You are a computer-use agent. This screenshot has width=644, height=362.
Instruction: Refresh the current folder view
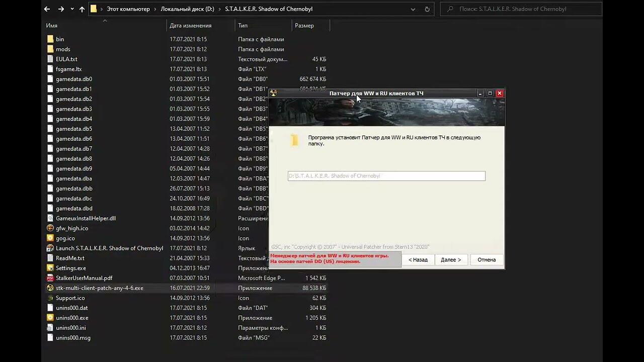[427, 9]
